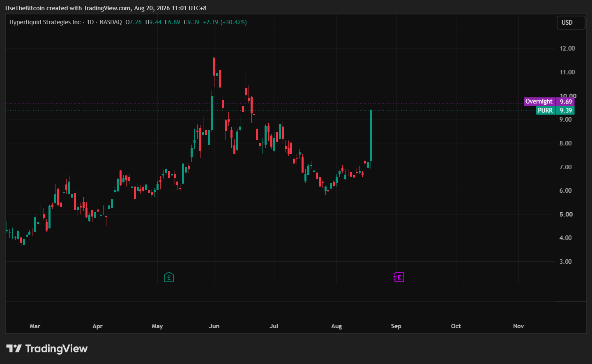Click the Hyperliquid Strategies Inc symbol name
This screenshot has width=592, height=364.
[x=45, y=22]
